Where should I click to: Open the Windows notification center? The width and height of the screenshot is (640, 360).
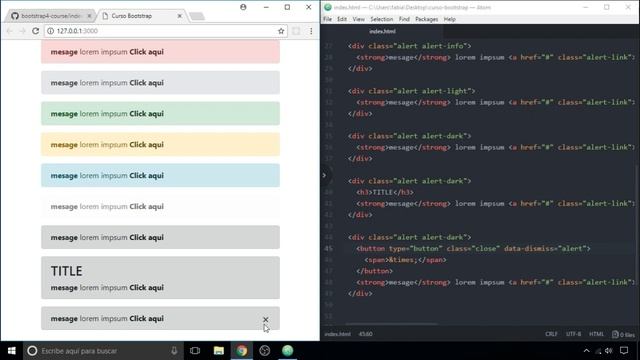(x=624, y=351)
